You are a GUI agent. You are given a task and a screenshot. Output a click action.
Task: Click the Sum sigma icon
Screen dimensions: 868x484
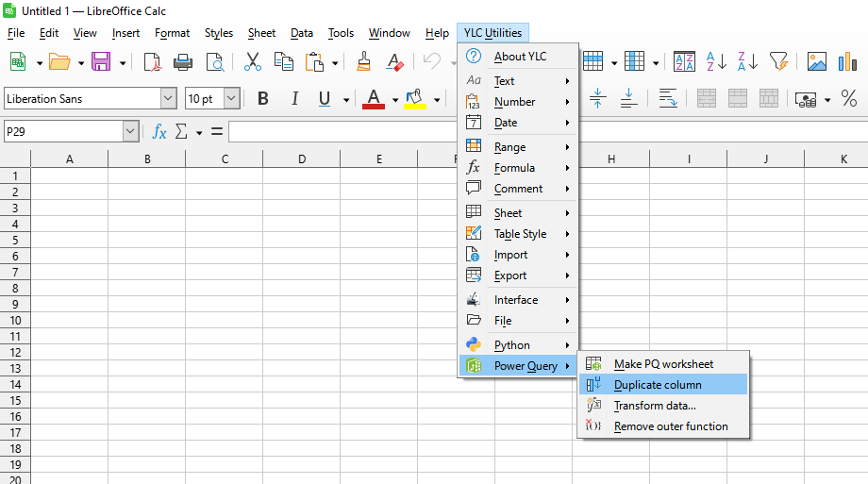pyautogui.click(x=181, y=132)
